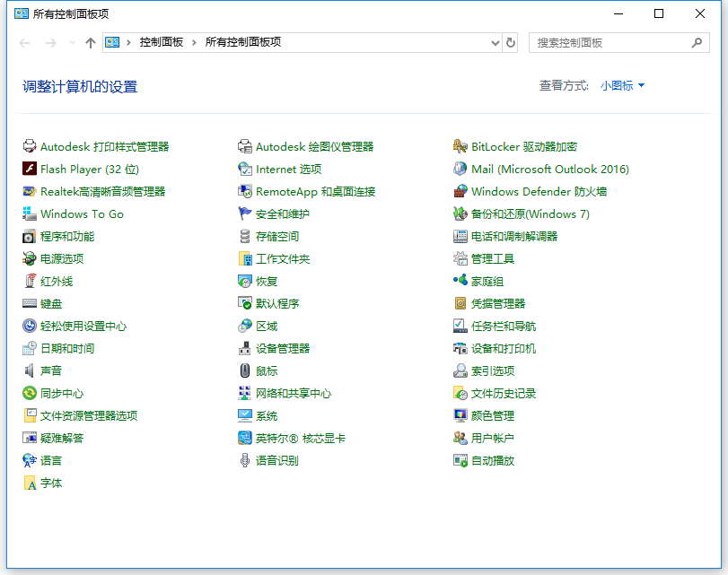Open the Realtek高清晰音频管理器 icon

[30, 191]
